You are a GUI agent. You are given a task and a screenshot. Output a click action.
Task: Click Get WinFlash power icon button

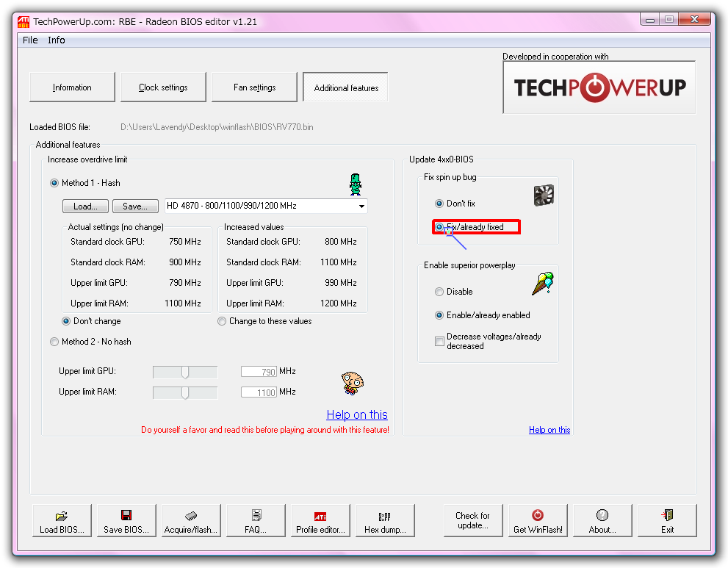[x=538, y=521]
